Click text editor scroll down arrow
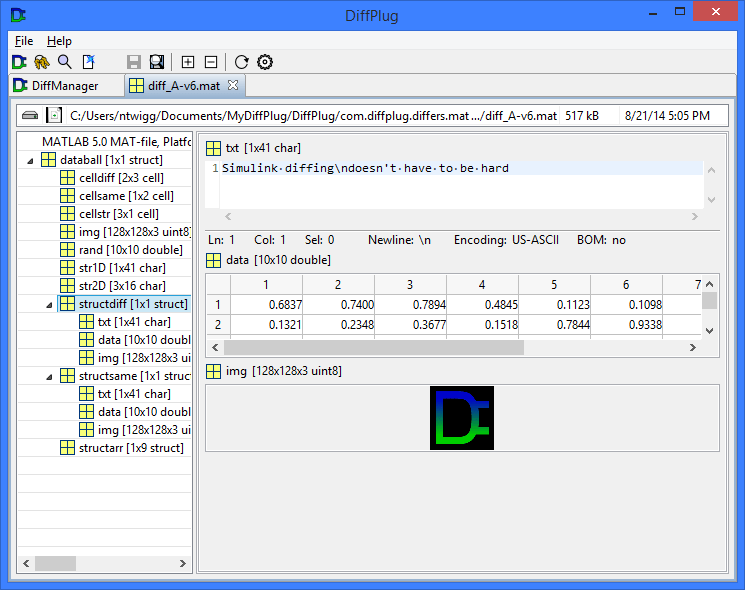The width and height of the screenshot is (745, 590). pyautogui.click(x=711, y=200)
